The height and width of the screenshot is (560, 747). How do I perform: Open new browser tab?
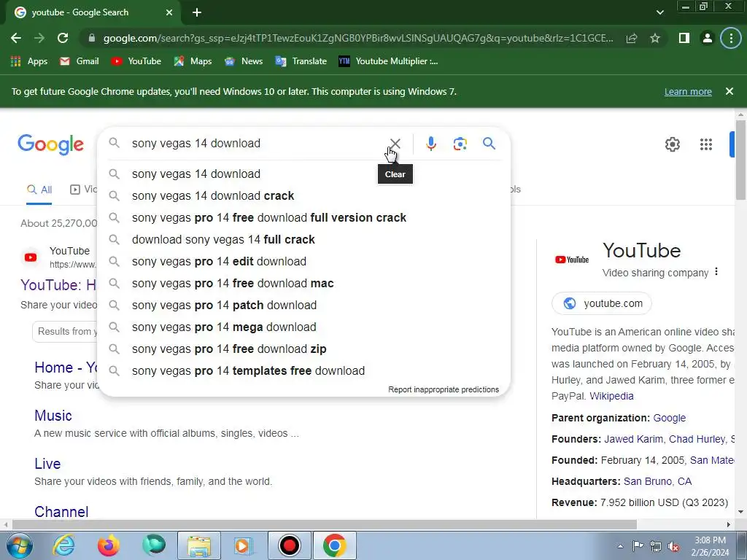pyautogui.click(x=197, y=13)
